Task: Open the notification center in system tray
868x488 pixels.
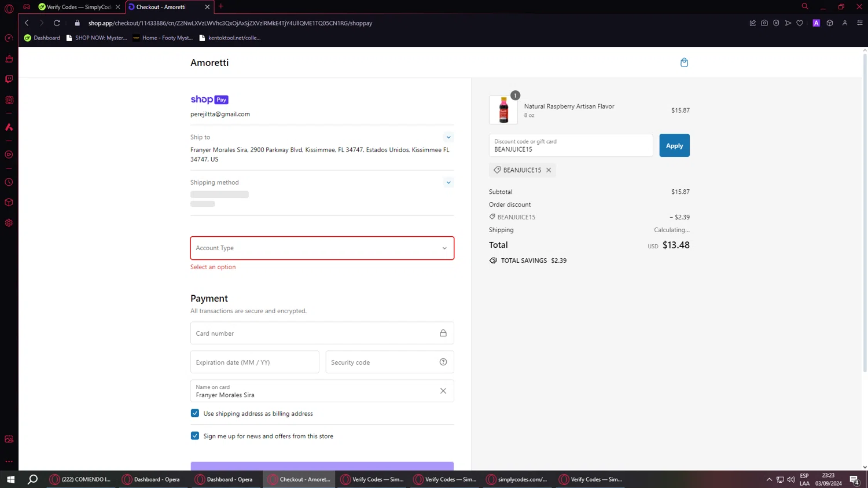Action: pos(854,480)
